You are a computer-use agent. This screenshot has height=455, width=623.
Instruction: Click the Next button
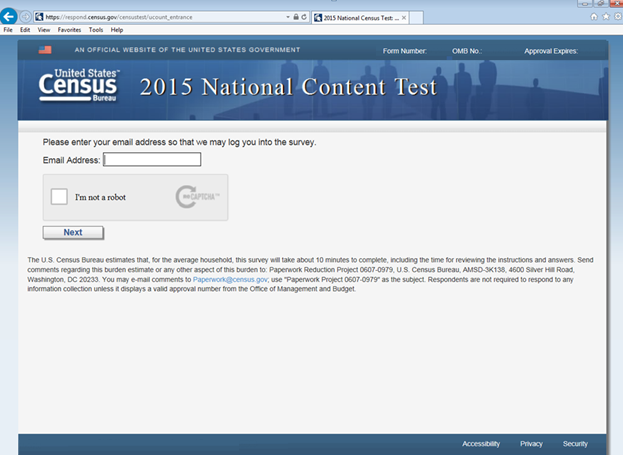click(x=73, y=232)
